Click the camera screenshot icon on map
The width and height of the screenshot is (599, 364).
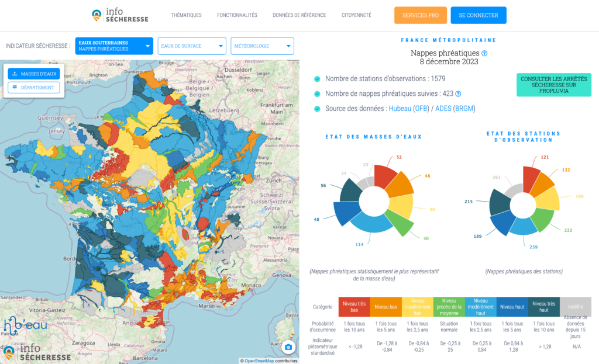tap(288, 348)
